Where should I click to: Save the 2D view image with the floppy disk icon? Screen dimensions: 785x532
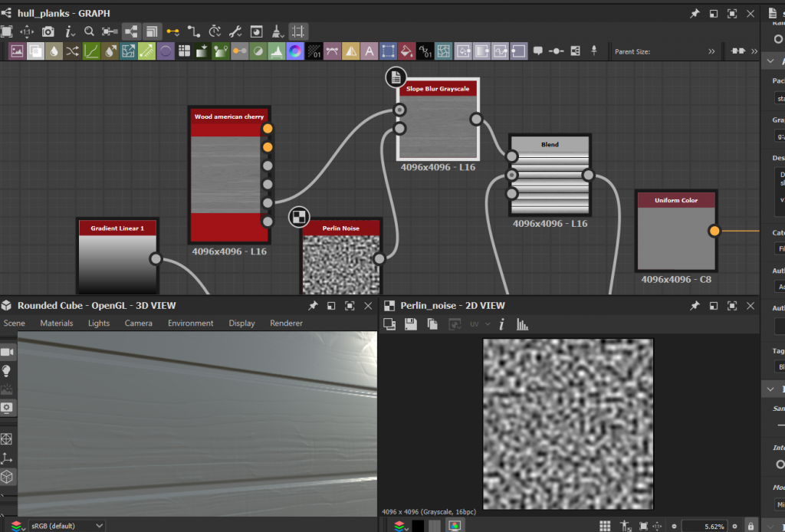pyautogui.click(x=411, y=324)
